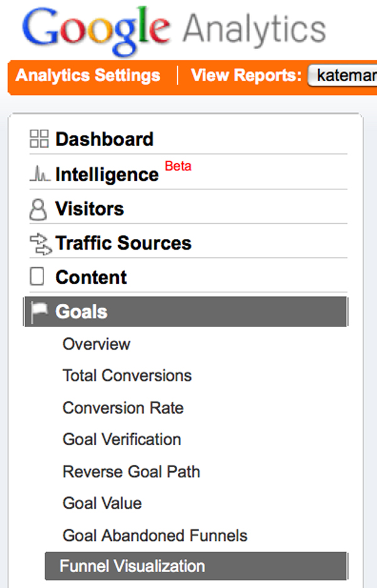Open Analytics Settings
This screenshot has width=377, height=588.
pyautogui.click(x=88, y=76)
